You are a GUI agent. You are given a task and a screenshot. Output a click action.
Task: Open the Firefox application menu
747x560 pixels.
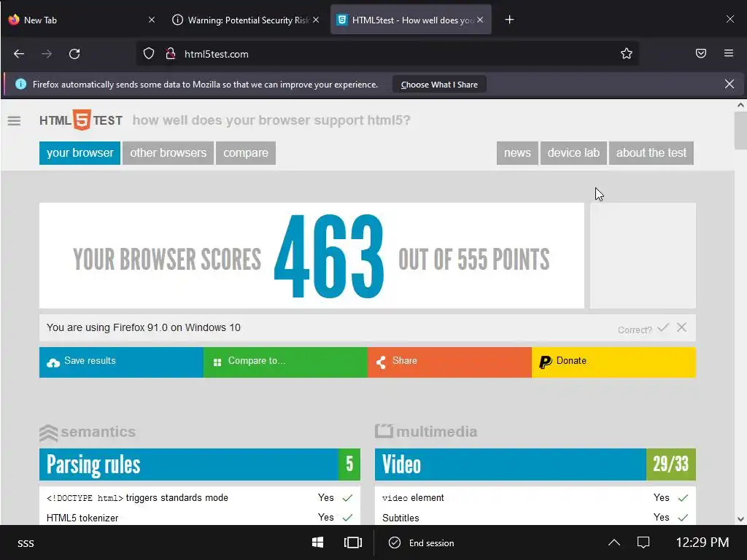729,53
